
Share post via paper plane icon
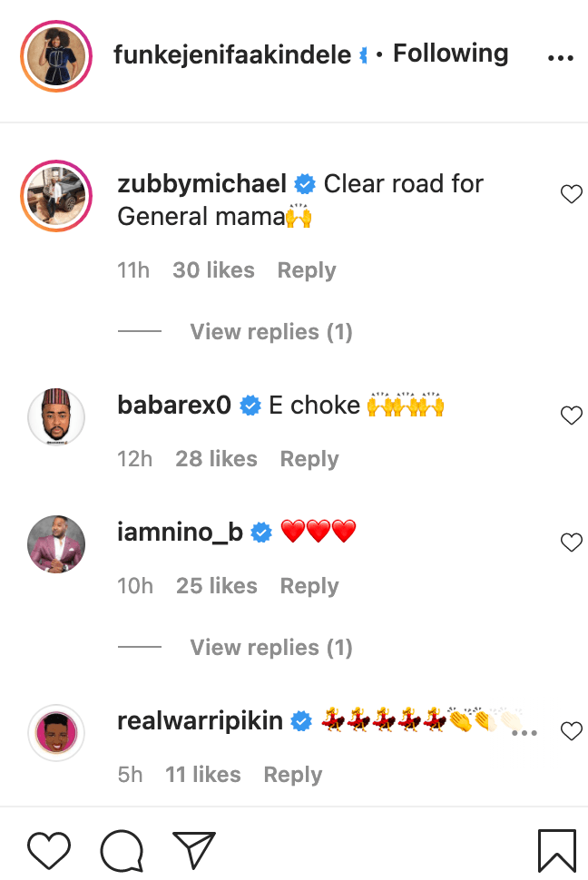[x=193, y=850]
